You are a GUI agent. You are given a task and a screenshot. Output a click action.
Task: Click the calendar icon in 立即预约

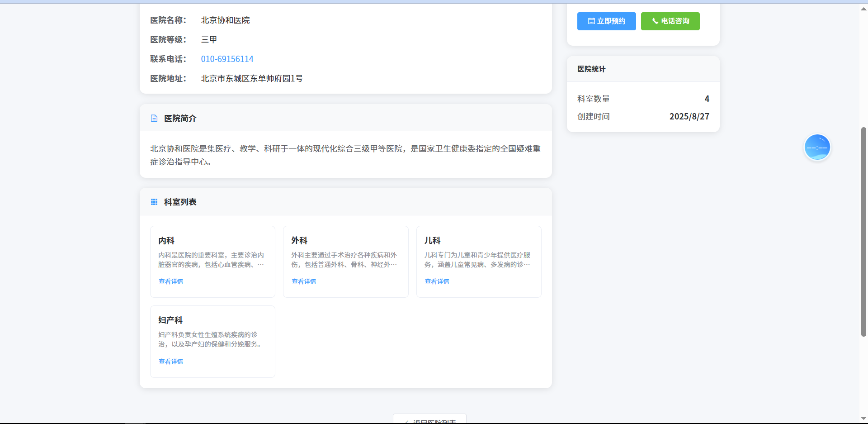tap(591, 21)
